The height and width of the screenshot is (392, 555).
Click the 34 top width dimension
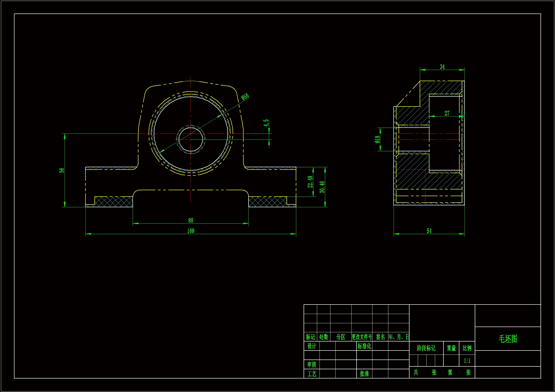(442, 67)
